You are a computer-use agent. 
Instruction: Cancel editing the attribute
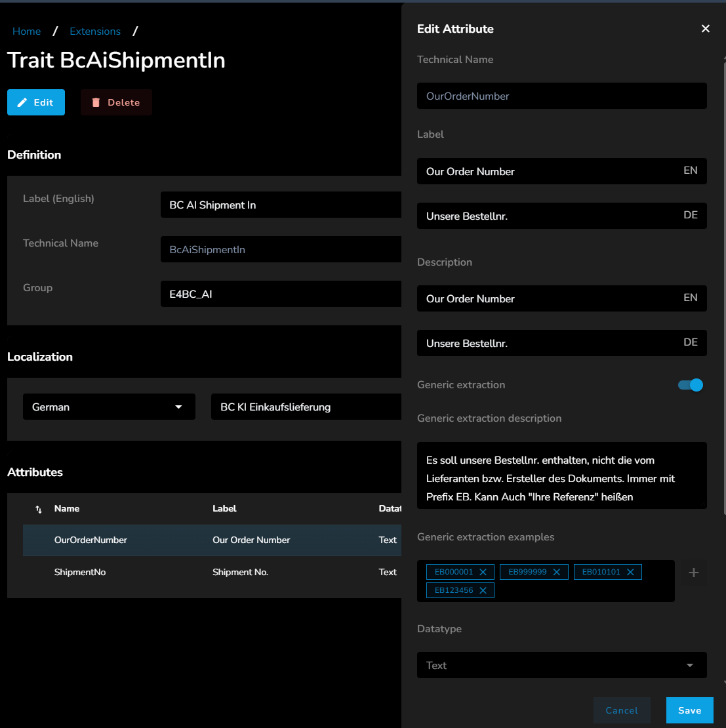coord(621,710)
